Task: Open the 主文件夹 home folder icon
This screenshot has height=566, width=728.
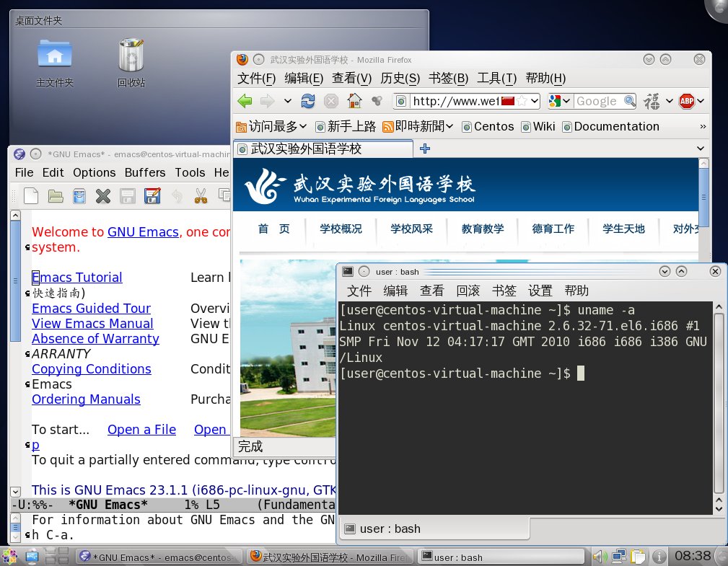Action: [55, 63]
